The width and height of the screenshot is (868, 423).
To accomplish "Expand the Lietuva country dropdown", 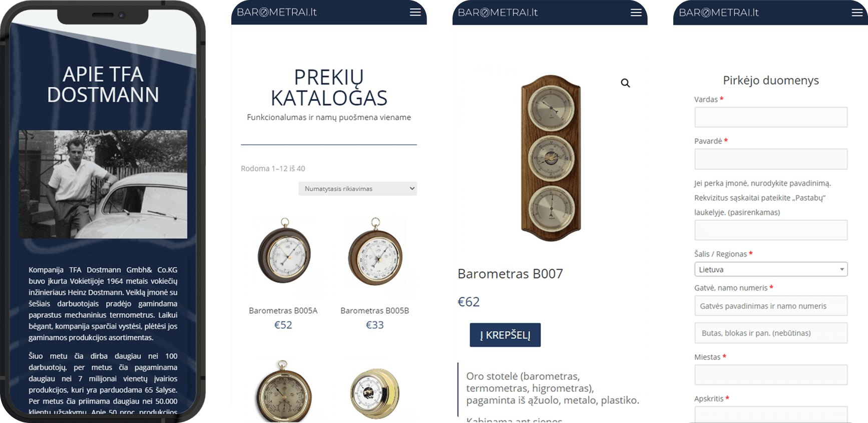I will [x=771, y=269].
